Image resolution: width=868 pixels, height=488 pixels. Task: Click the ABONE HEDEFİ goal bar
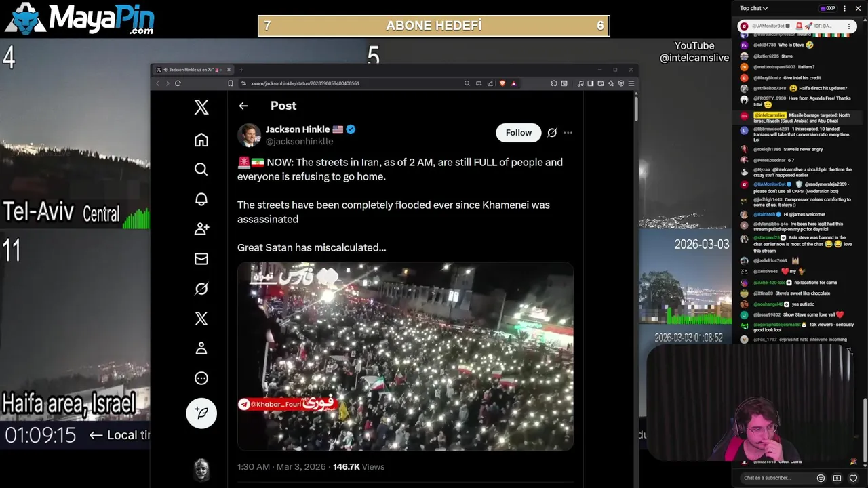pos(434,26)
